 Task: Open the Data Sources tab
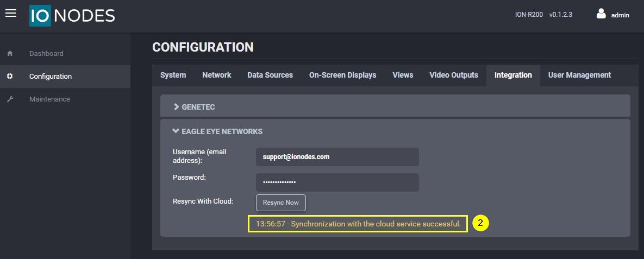pos(270,75)
